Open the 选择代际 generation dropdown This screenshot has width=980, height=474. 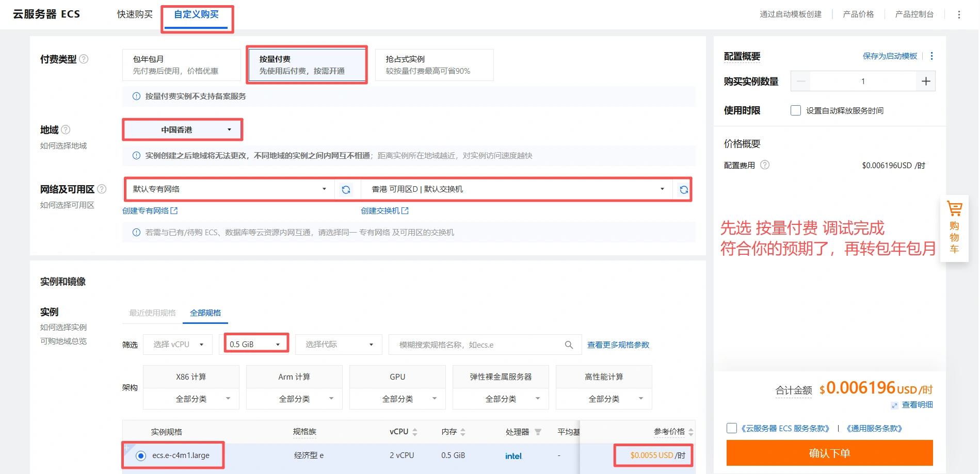click(x=339, y=345)
